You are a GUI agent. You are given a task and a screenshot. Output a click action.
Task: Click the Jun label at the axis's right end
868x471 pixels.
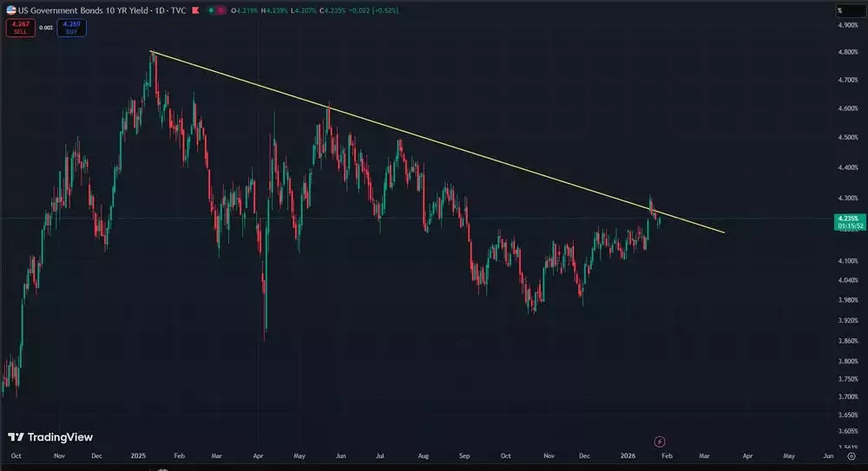(828, 456)
